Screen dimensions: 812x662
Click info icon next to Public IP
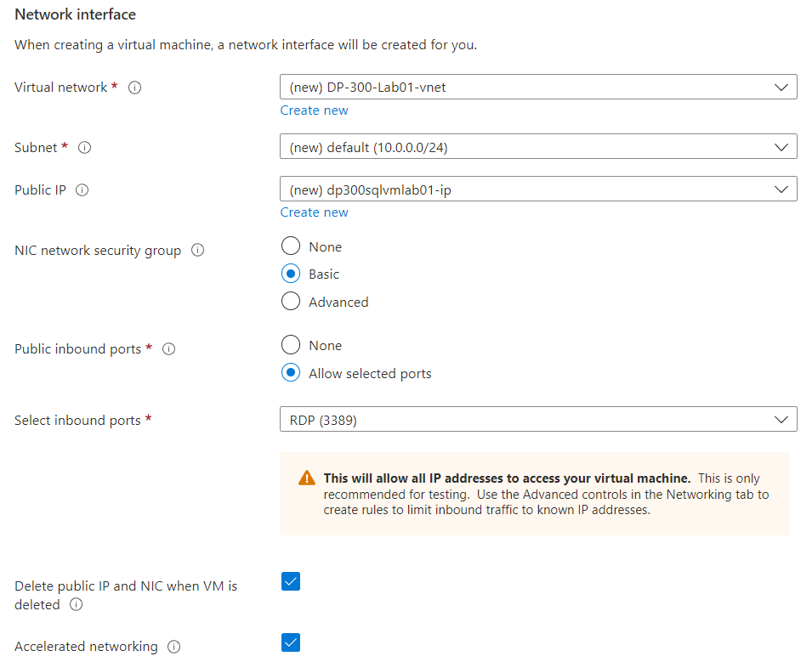(x=82, y=190)
